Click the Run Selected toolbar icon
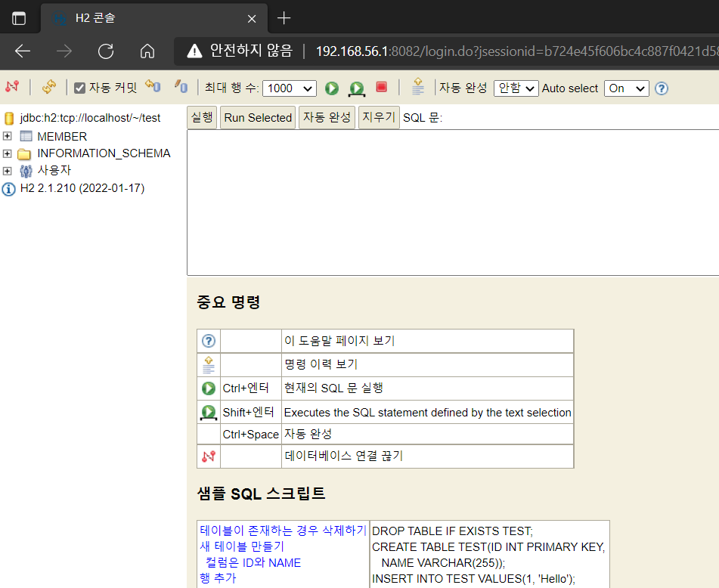719x588 pixels. click(357, 89)
